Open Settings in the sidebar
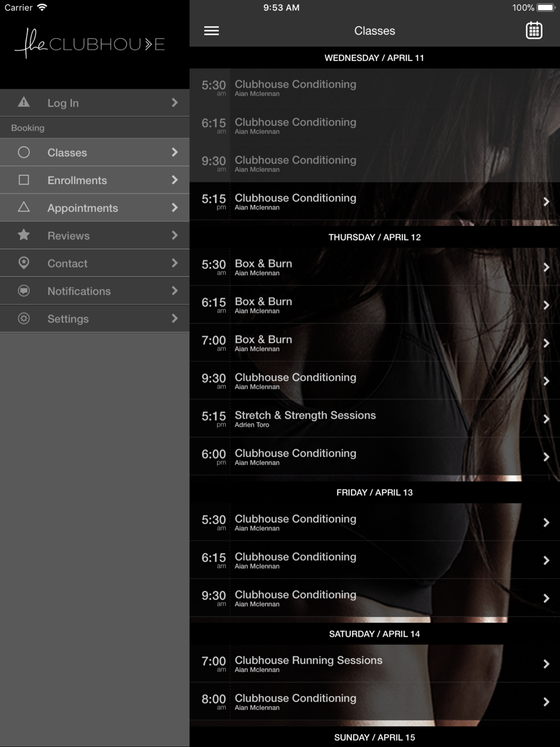The height and width of the screenshot is (747, 560). tap(95, 319)
